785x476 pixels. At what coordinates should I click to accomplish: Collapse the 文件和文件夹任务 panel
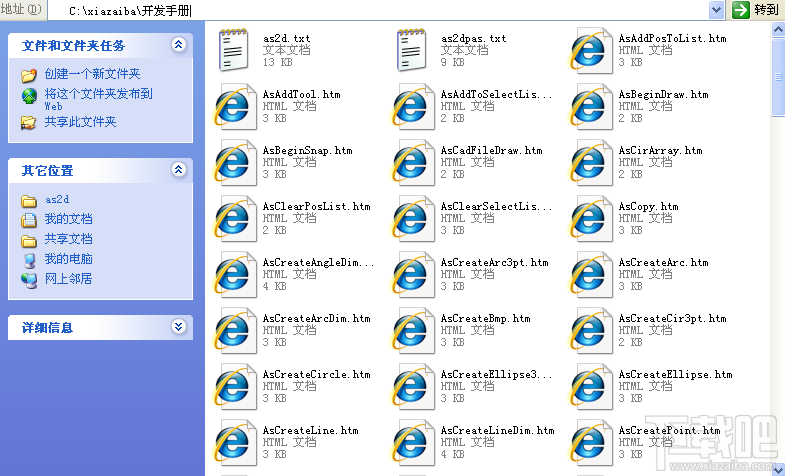click(179, 45)
